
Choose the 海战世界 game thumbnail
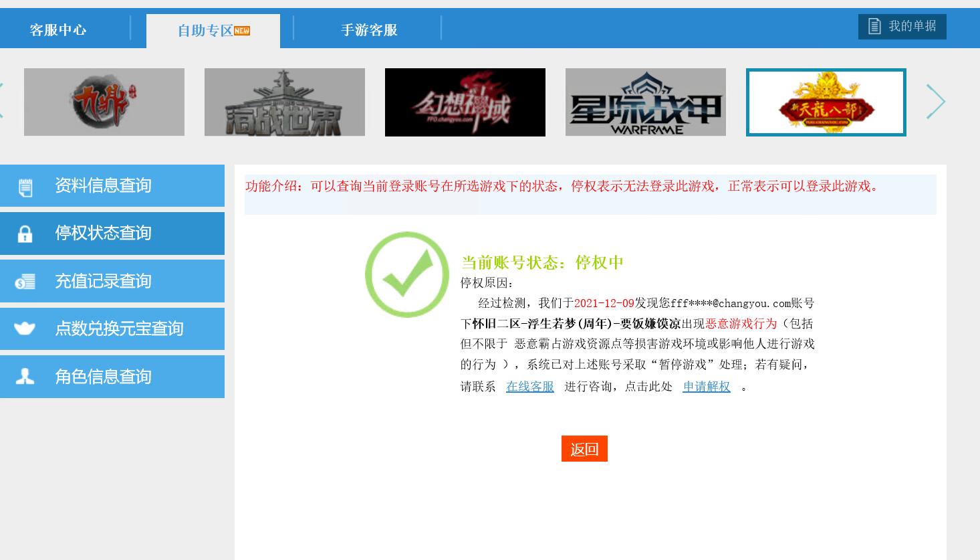coord(285,102)
